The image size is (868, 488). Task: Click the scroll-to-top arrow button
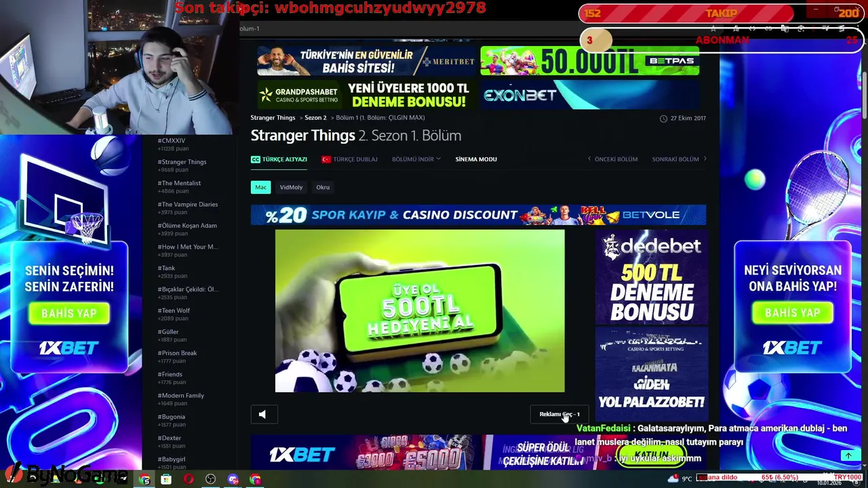click(x=848, y=456)
